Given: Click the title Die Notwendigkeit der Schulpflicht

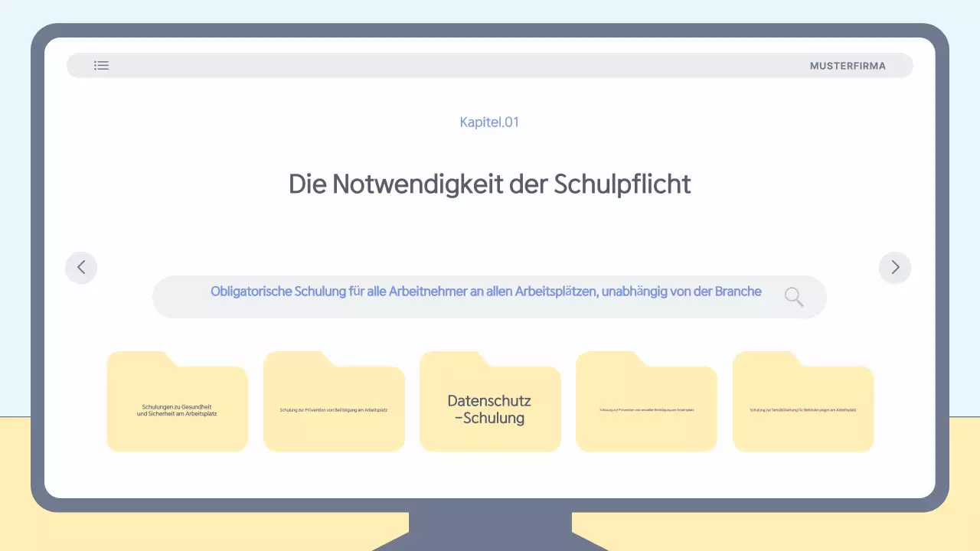Looking at the screenshot, I should pyautogui.click(x=489, y=184).
